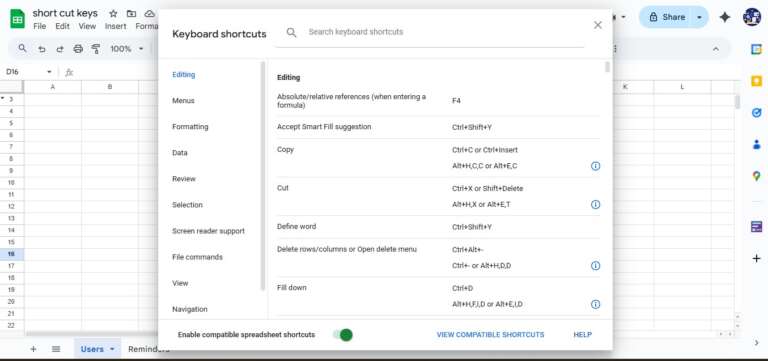
Task: Open the Share options dropdown arrow
Action: coord(699,17)
